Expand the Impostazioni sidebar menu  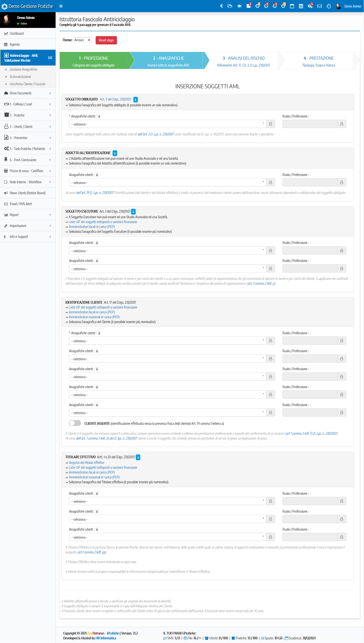click(28, 226)
